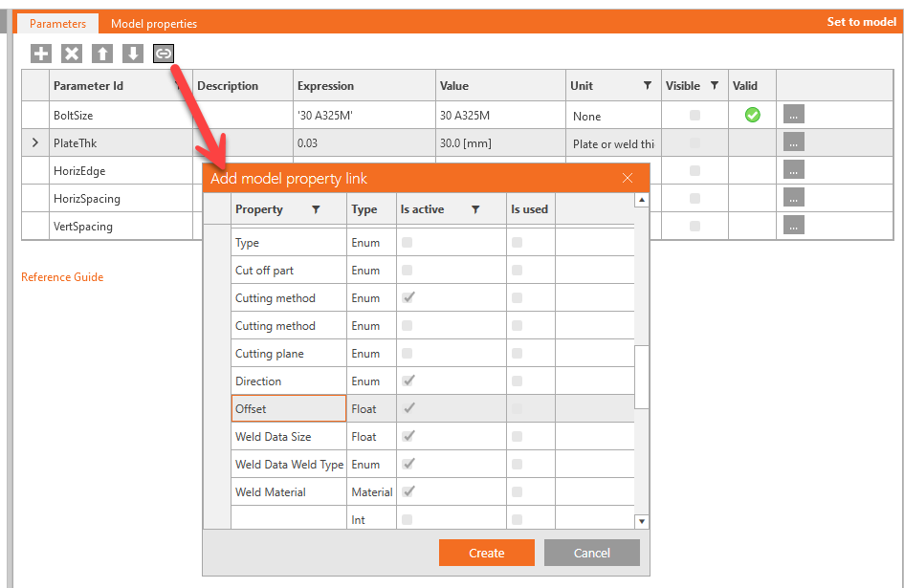Edit the 0.03 expression cell
Viewport: 904px width, 588px height.
[364, 143]
